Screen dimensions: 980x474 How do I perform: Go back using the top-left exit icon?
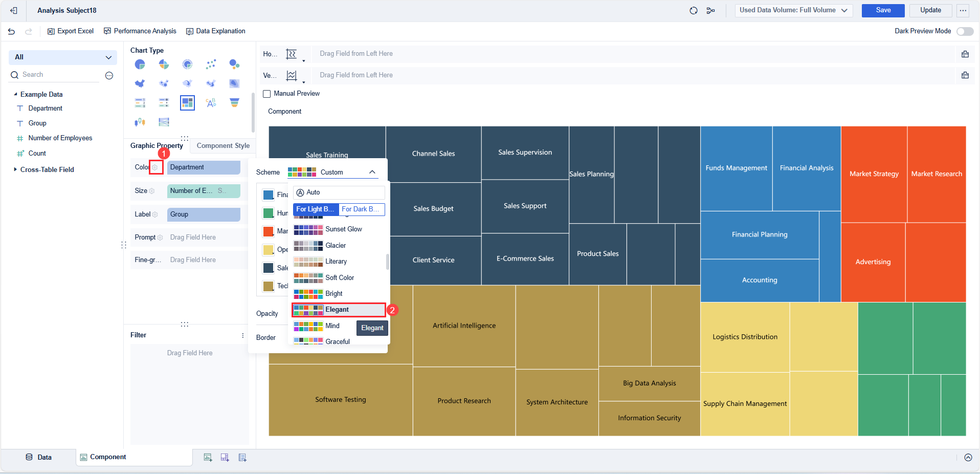tap(14, 10)
